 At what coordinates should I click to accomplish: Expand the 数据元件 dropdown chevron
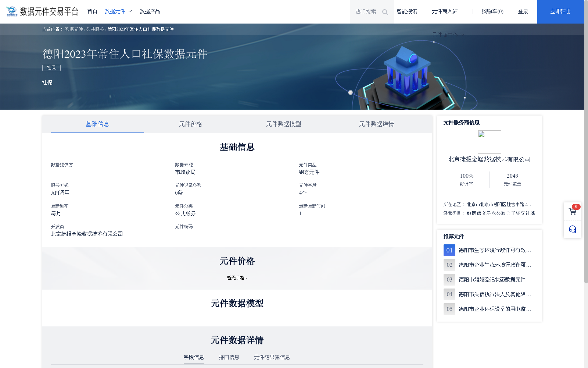coord(130,11)
